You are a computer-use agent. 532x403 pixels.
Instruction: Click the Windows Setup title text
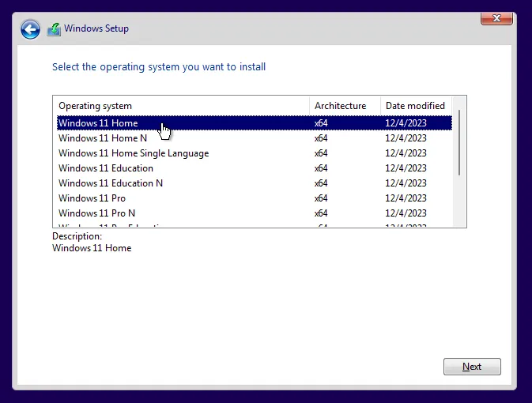point(96,29)
